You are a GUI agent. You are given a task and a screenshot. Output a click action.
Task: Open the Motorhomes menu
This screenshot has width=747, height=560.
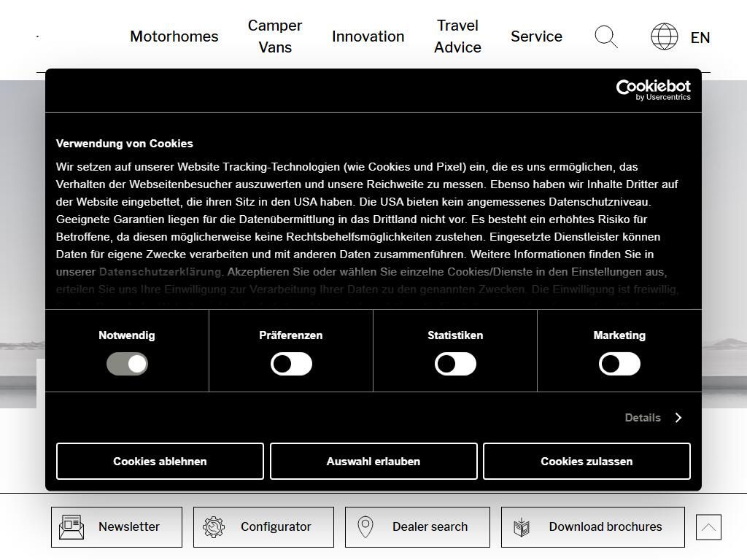tap(174, 36)
